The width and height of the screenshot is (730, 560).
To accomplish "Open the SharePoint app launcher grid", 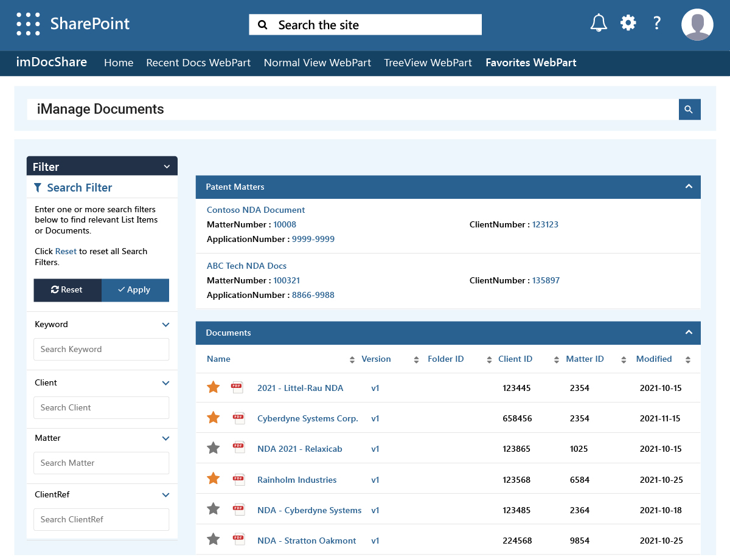I will tap(28, 24).
